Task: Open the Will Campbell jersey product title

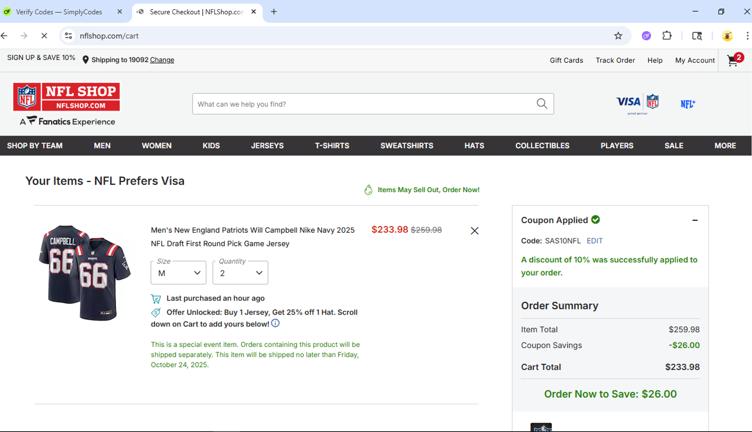Action: pos(253,237)
